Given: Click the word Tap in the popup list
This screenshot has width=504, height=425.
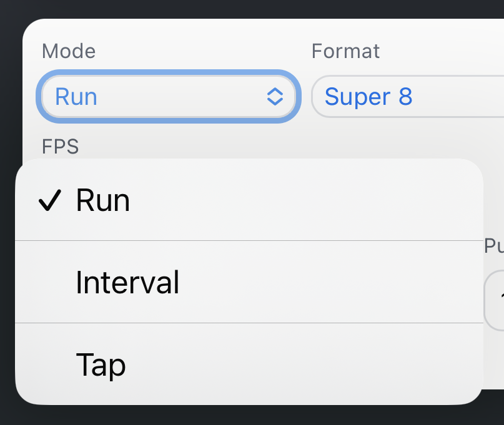Looking at the screenshot, I should tap(101, 364).
